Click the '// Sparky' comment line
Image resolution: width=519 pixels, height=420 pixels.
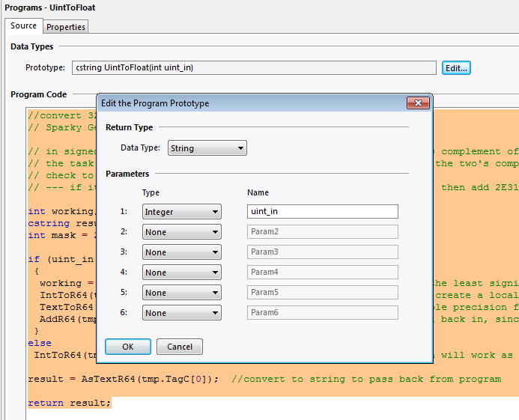pos(62,127)
